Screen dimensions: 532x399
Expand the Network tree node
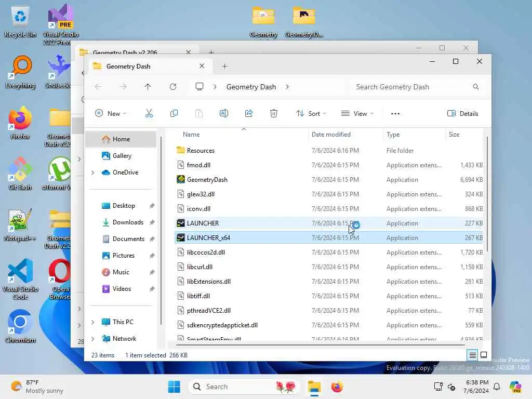[93, 339]
